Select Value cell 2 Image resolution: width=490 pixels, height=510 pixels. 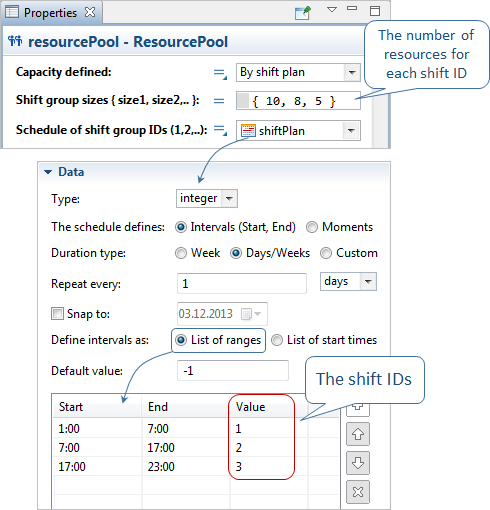[269, 447]
